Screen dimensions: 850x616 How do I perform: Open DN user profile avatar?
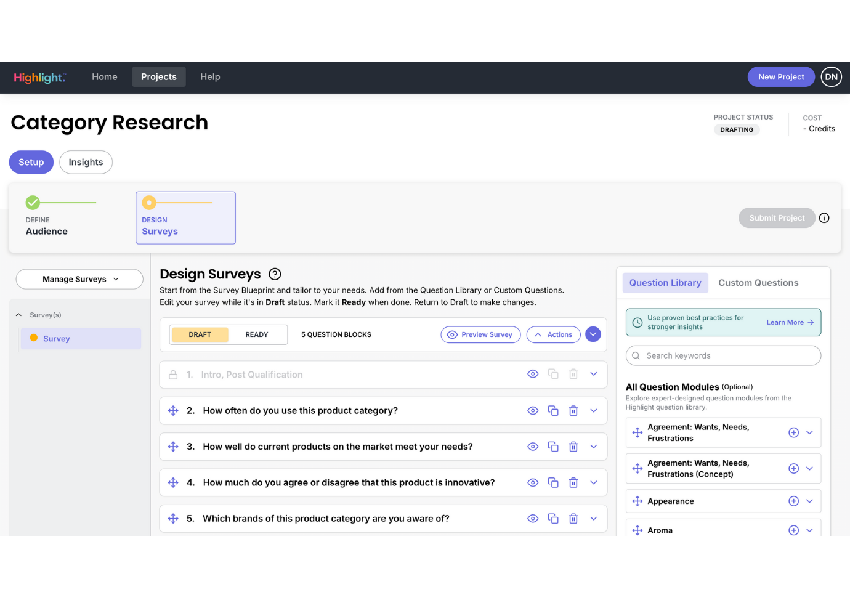(831, 77)
